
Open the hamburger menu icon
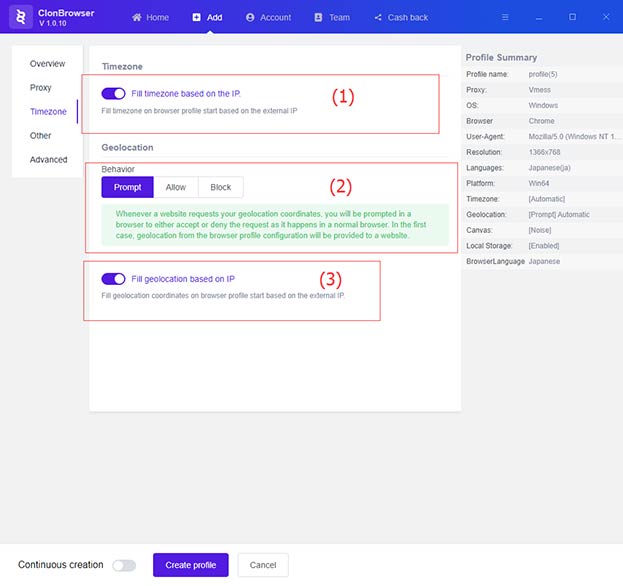coord(505,17)
